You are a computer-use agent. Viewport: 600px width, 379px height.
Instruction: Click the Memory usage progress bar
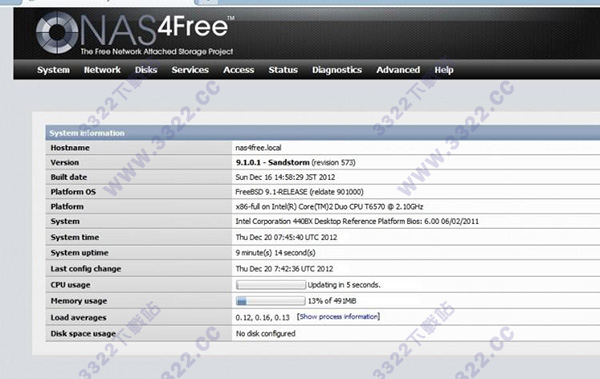pos(271,301)
